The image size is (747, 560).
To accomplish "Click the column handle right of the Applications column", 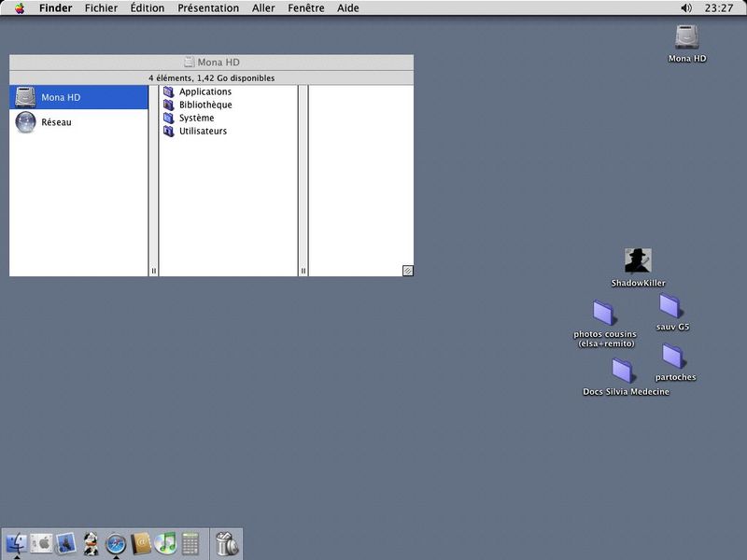I will (303, 271).
